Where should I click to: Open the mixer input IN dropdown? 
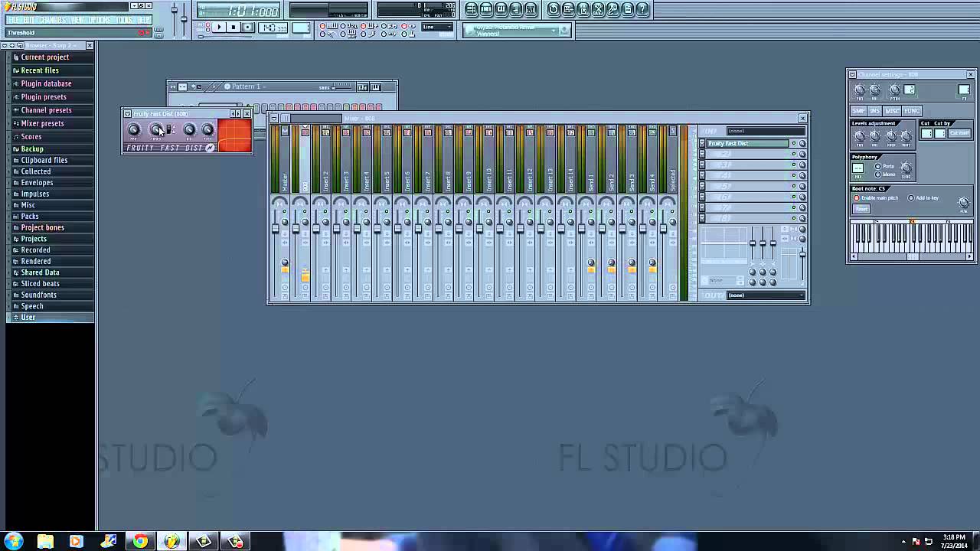(x=766, y=131)
